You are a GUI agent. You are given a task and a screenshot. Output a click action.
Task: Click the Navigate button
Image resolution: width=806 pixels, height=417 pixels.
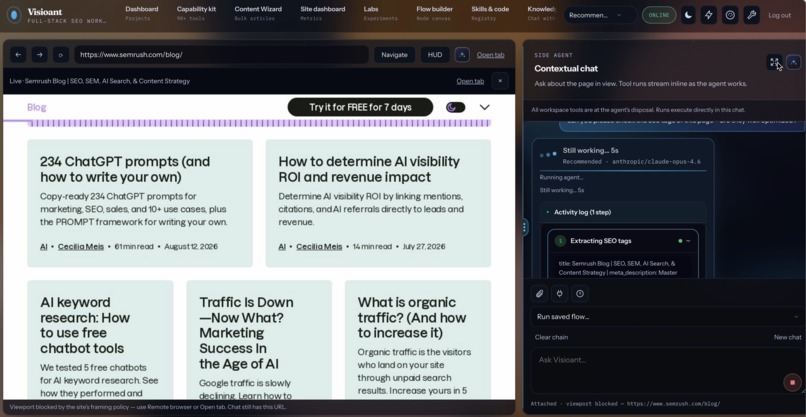pyautogui.click(x=394, y=55)
